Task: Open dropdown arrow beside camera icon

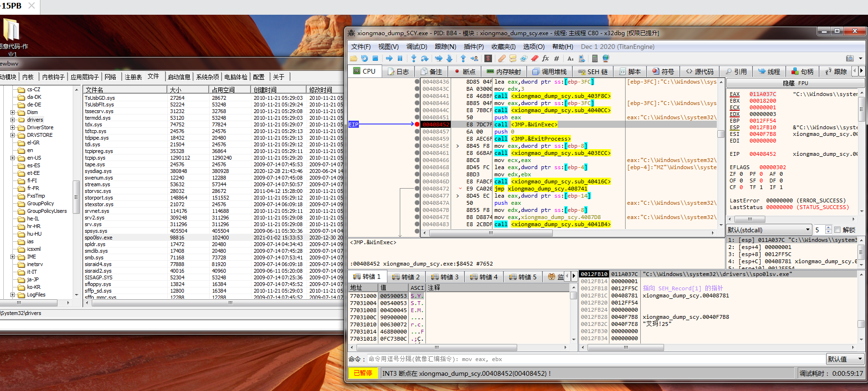Action: pos(861,58)
